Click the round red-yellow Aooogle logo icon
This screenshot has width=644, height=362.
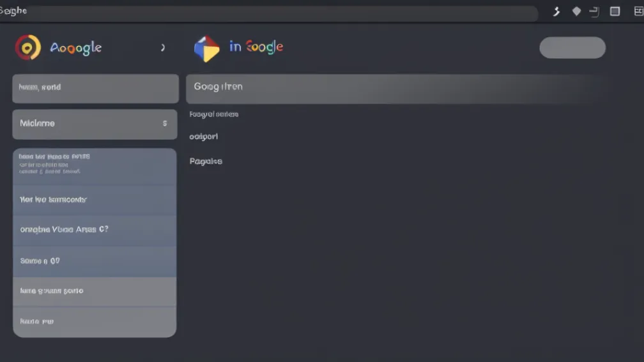28,48
